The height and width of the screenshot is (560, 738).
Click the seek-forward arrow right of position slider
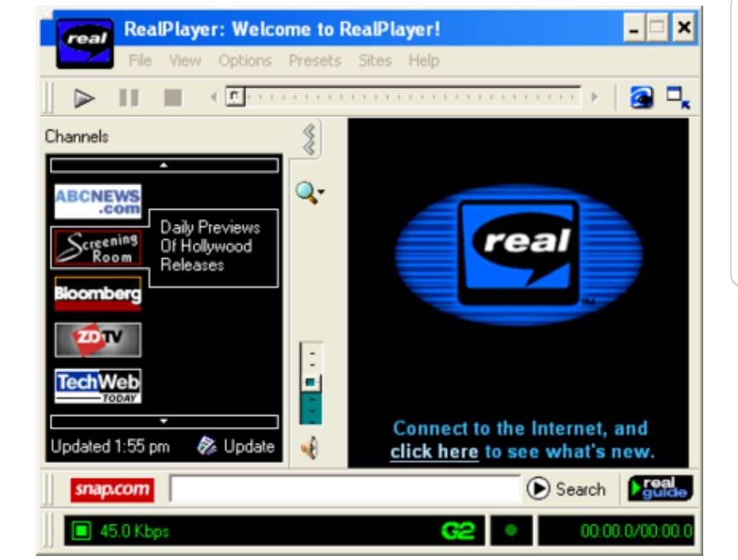tap(595, 98)
